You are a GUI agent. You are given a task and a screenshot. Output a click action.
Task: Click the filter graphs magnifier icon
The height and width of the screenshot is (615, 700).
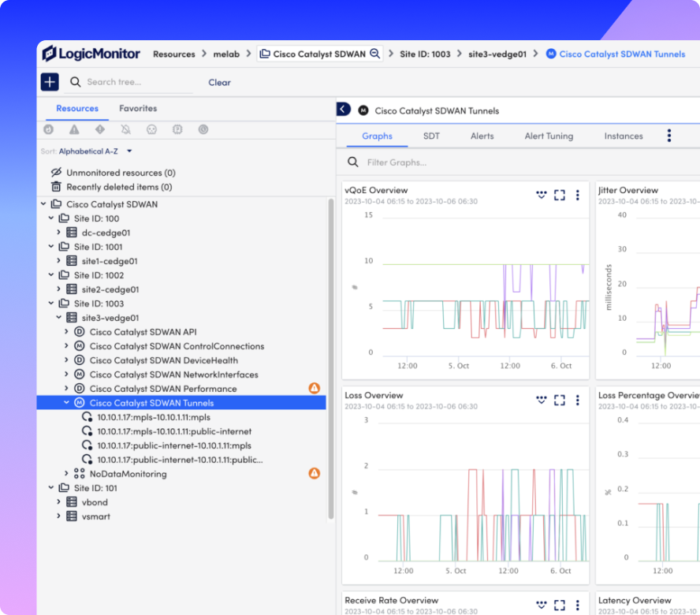[352, 162]
